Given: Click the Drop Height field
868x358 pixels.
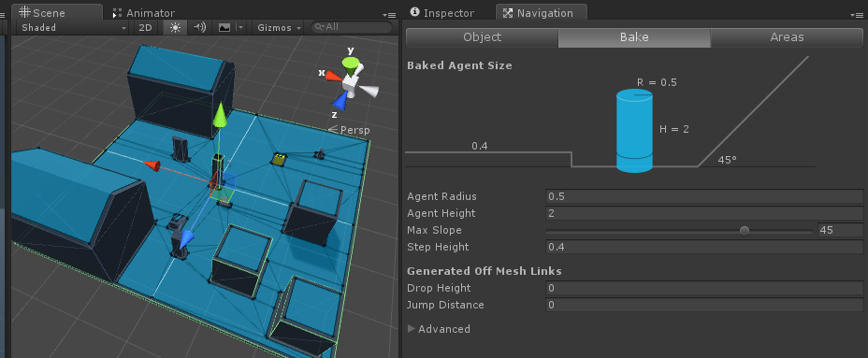Looking at the screenshot, I should [x=704, y=288].
